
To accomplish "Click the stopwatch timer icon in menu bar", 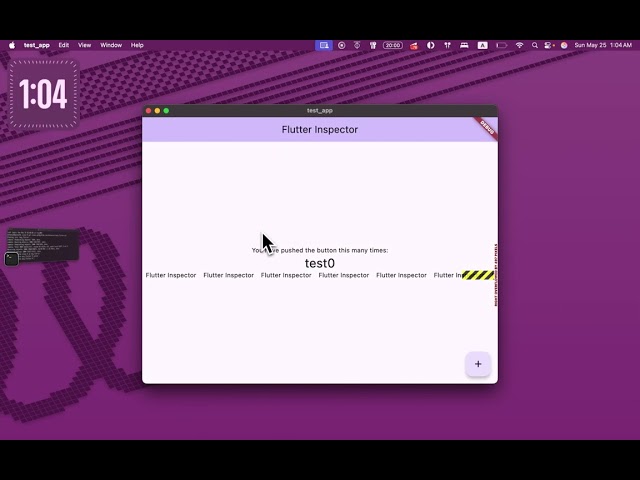I will 357,45.
